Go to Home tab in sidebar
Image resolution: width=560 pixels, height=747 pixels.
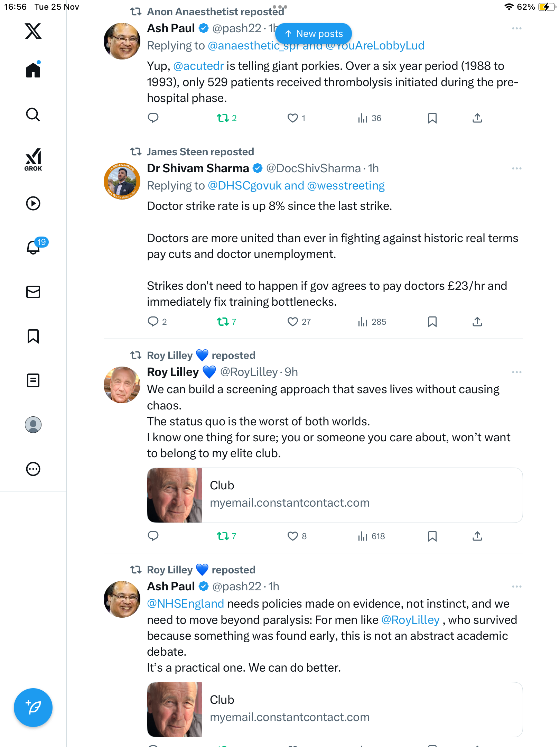[33, 70]
